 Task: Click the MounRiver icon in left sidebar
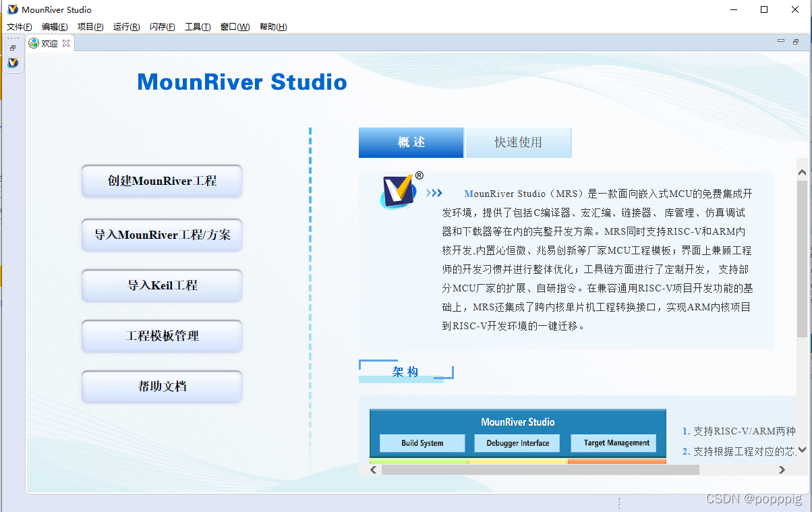point(13,63)
